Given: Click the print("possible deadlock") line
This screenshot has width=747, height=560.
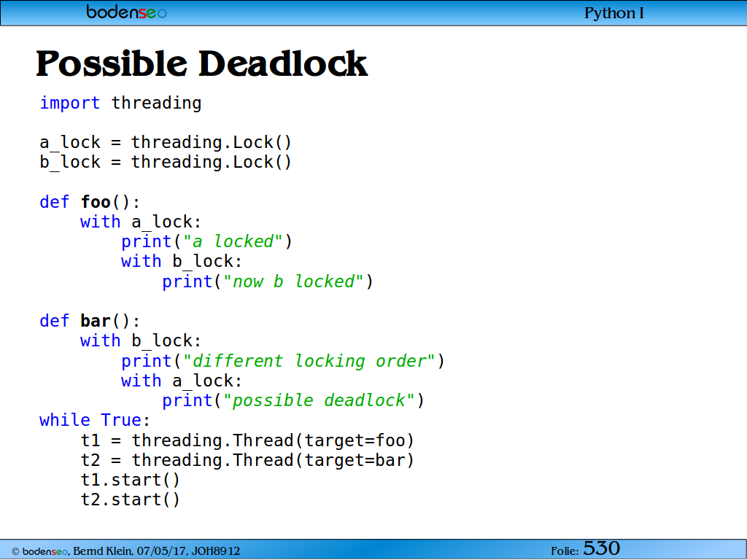Looking at the screenshot, I should pyautogui.click(x=293, y=400).
